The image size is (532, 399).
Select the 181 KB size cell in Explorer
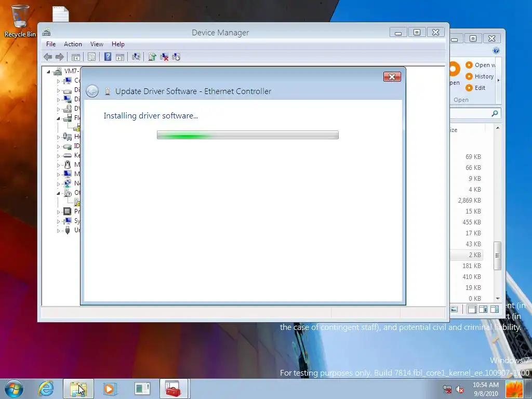472,265
